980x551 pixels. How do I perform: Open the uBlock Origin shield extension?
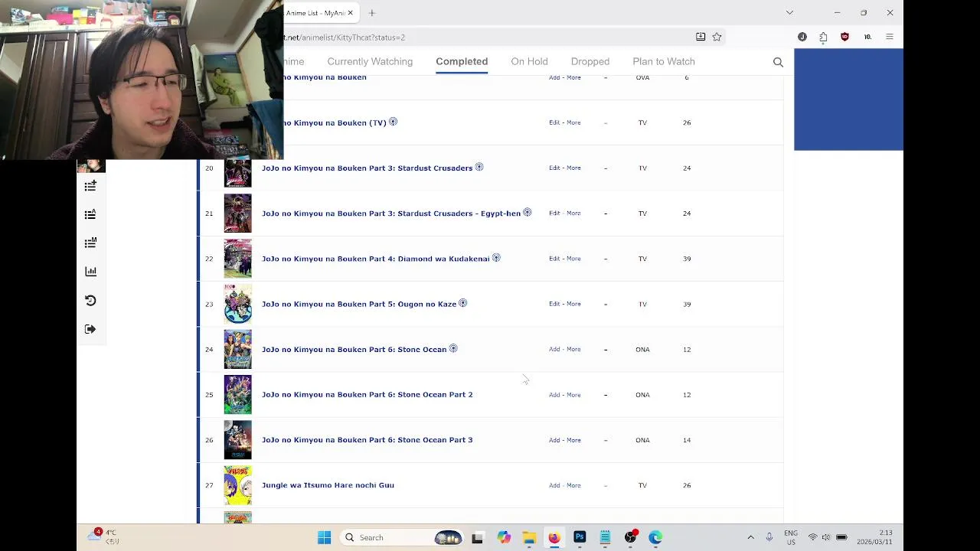pyautogui.click(x=844, y=37)
